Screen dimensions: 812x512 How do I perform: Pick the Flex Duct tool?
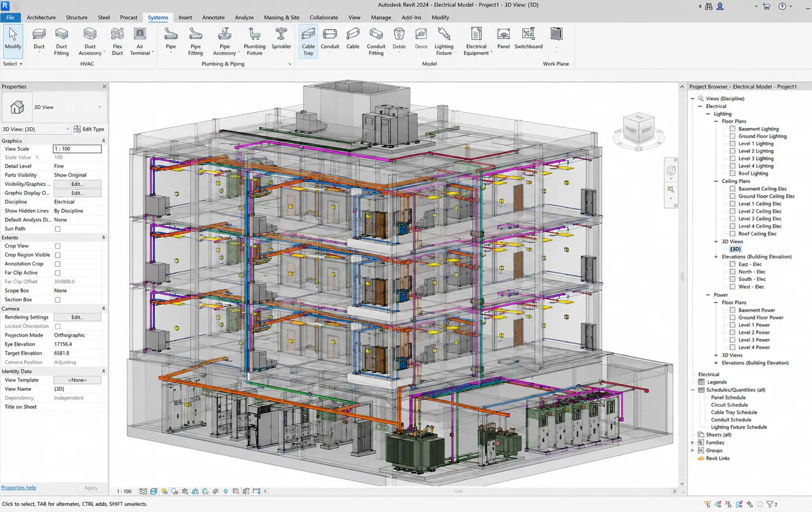point(117,41)
